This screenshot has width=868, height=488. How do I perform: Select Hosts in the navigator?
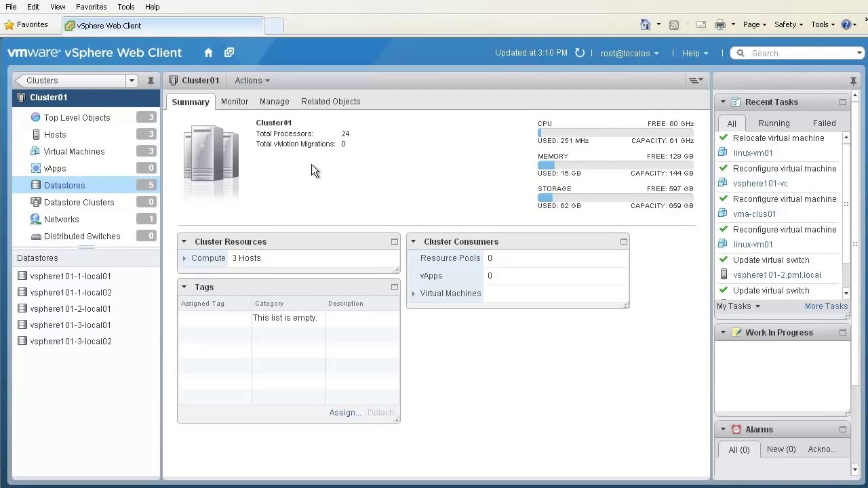click(x=55, y=134)
